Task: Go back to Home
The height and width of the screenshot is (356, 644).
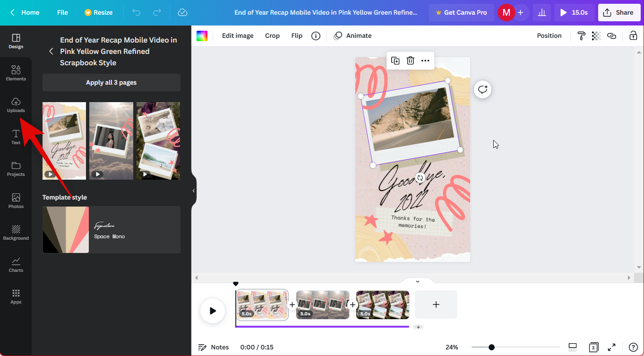Action: 25,13
